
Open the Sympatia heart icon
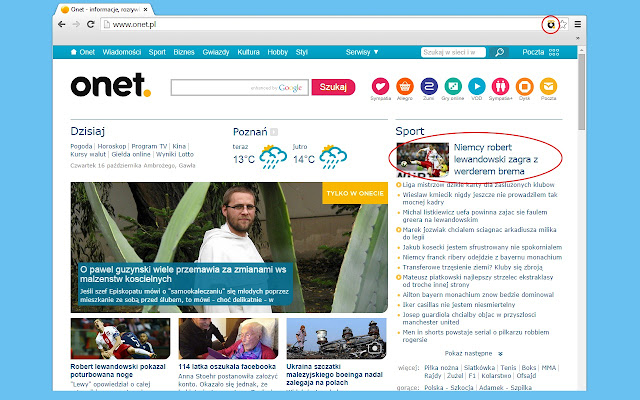(x=380, y=86)
